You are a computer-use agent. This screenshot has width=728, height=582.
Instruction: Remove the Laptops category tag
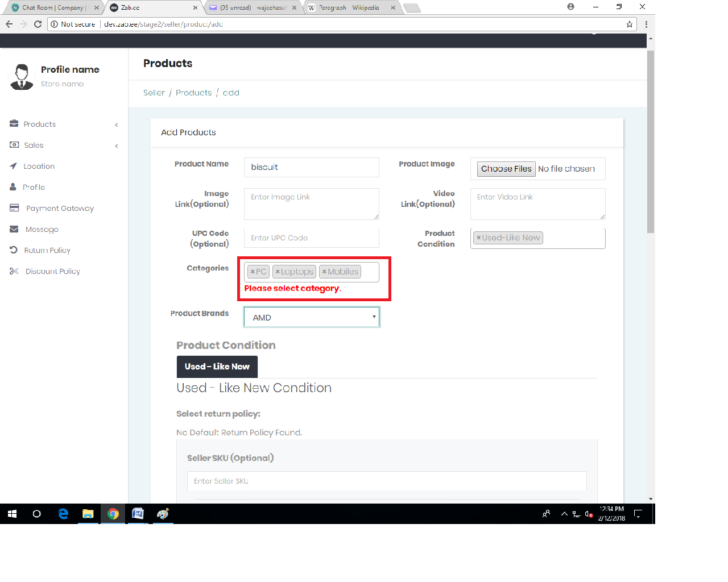tap(278, 272)
